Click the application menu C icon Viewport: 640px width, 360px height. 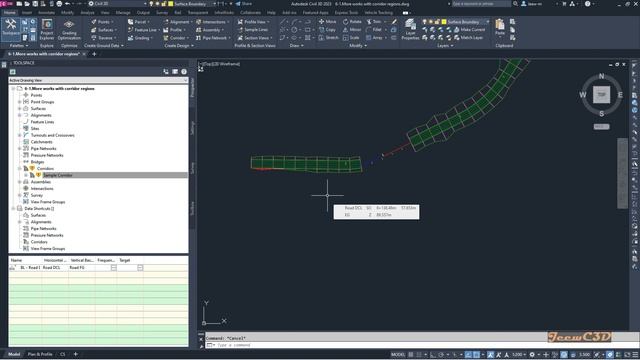pyautogui.click(x=6, y=4)
